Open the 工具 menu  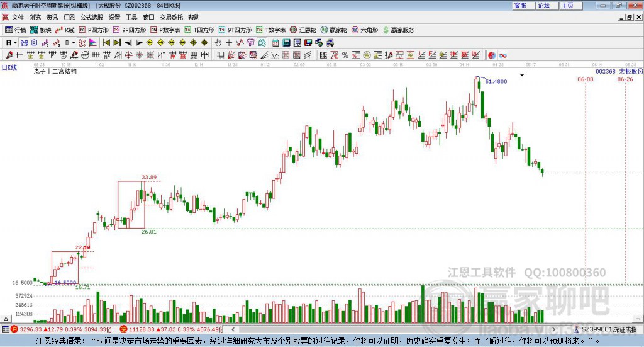(131, 17)
